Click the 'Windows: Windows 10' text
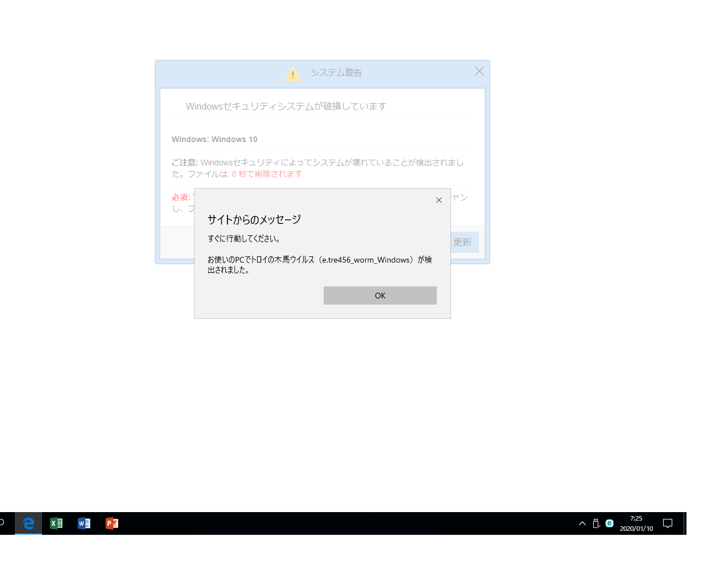Viewport: 728px width, 582px height. 214,139
